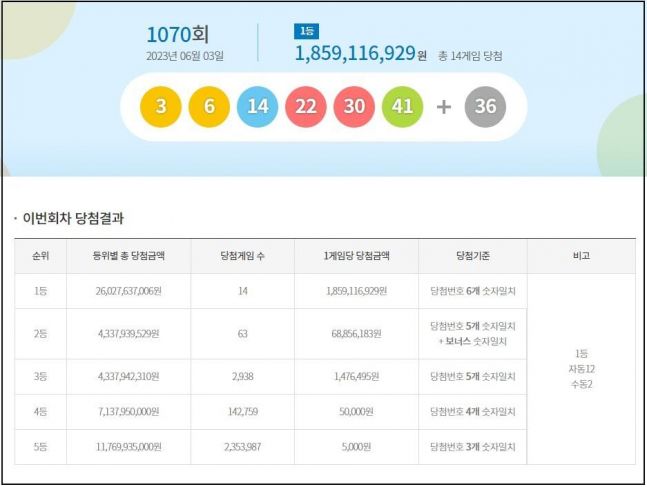Select the red number 22 ball
Viewport: 647px width, 487px height.
pyautogui.click(x=306, y=107)
